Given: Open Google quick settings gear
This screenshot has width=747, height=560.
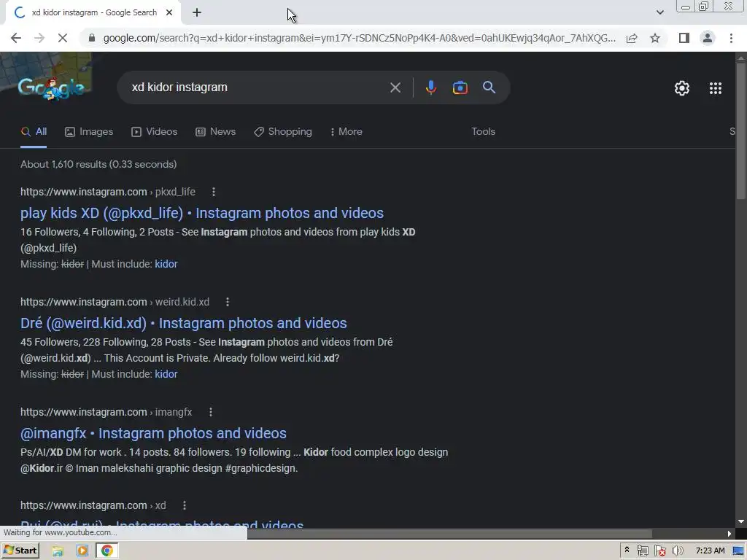Looking at the screenshot, I should pos(682,88).
